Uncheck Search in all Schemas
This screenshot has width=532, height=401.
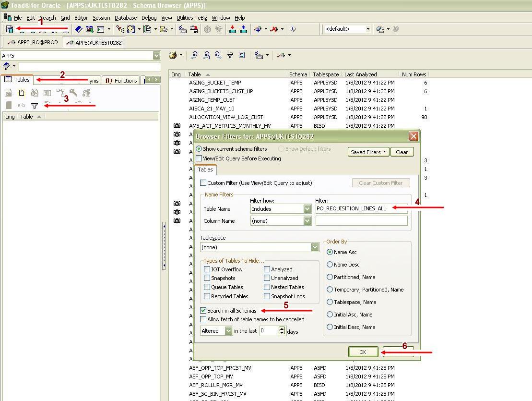click(203, 310)
